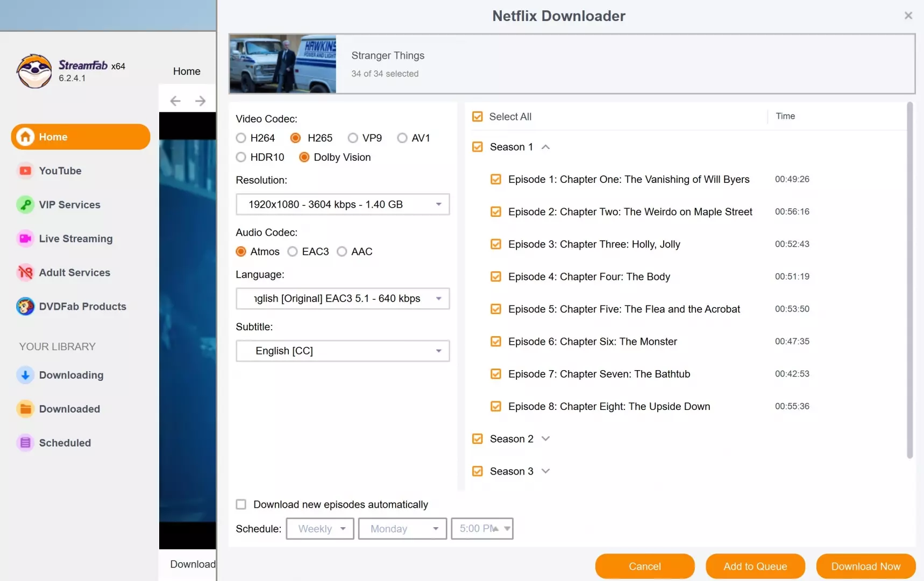Open the Resolution dropdown
This screenshot has height=581, width=924.
[343, 204]
